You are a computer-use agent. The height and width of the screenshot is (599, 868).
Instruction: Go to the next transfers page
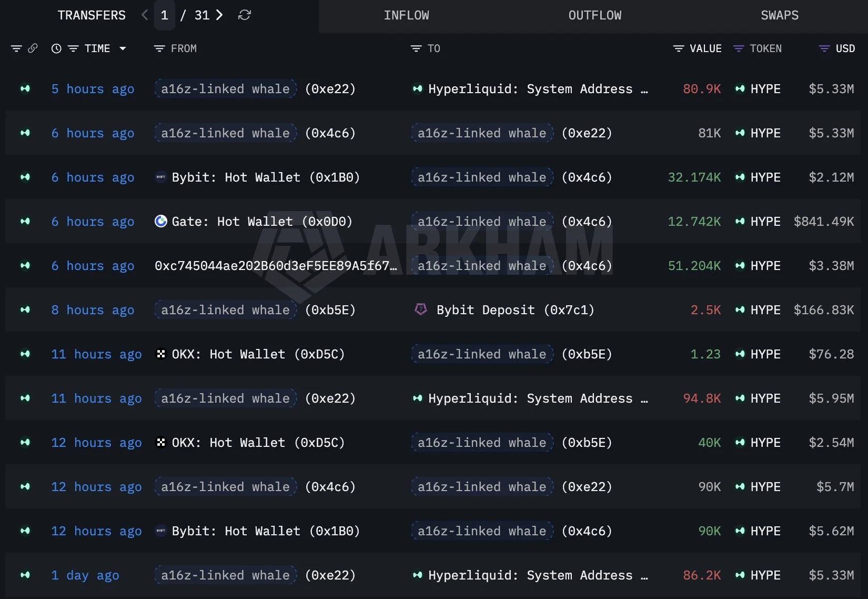click(x=219, y=15)
